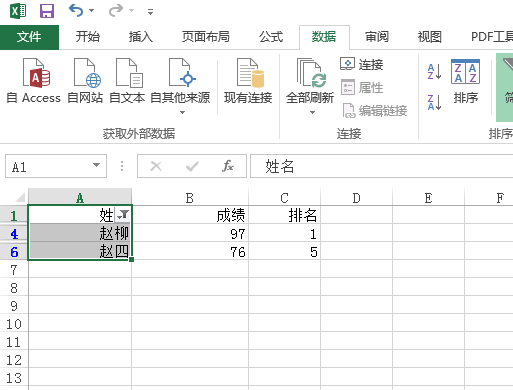The height and width of the screenshot is (390, 513).
Task: Click the 成绩 header cell
Action: click(190, 215)
